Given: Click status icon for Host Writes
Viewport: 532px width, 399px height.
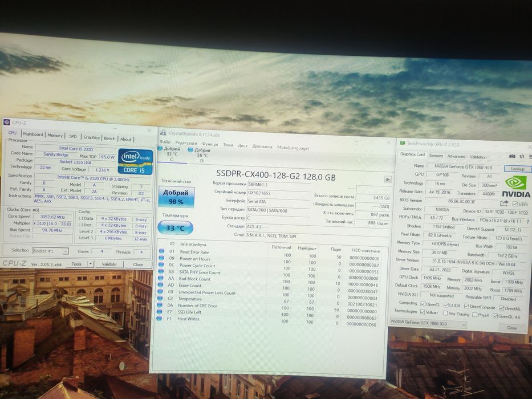Looking at the screenshot, I should [x=159, y=318].
